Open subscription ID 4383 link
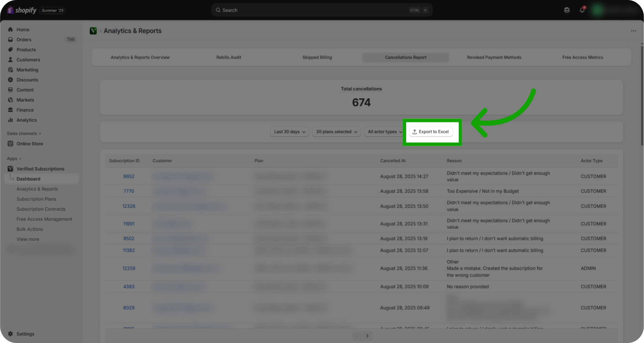This screenshot has width=644, height=343. point(129,286)
